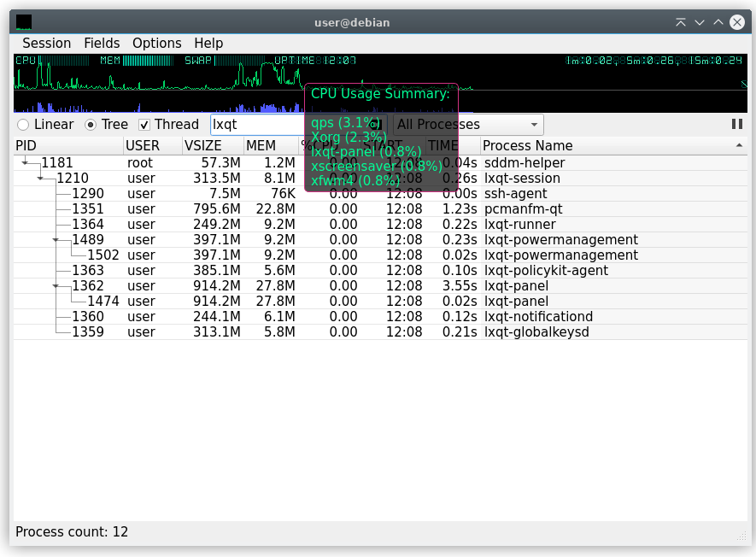This screenshot has width=756, height=557.
Task: Click the filter text field containing lxqt
Action: 256,125
